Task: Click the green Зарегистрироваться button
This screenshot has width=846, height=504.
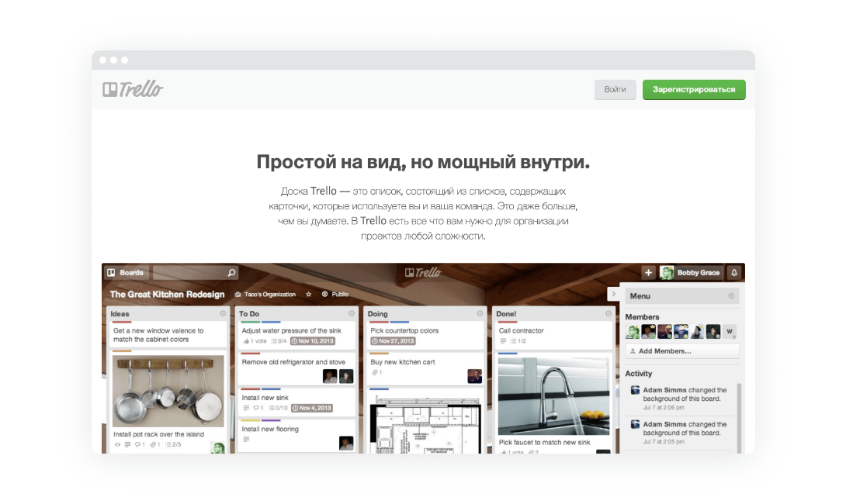Action: 694,89
